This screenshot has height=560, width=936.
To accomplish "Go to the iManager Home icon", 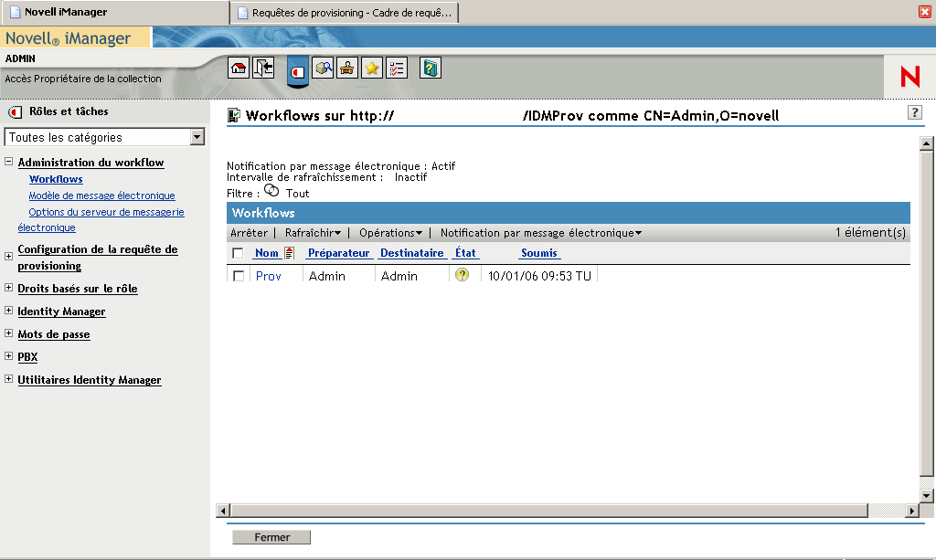I will (x=239, y=68).
